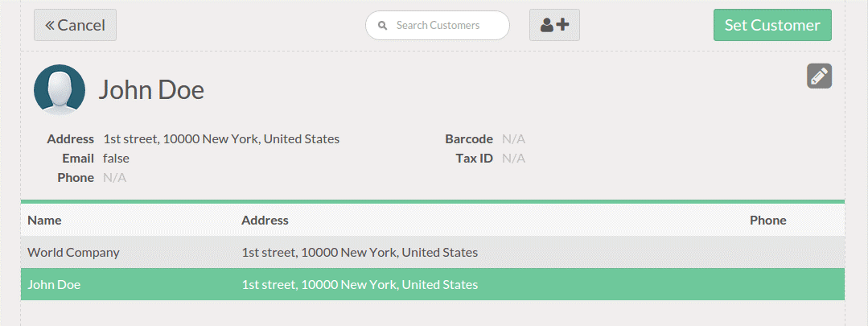Click the Email value "false"
Screen dimensions: 868x326
tap(116, 159)
